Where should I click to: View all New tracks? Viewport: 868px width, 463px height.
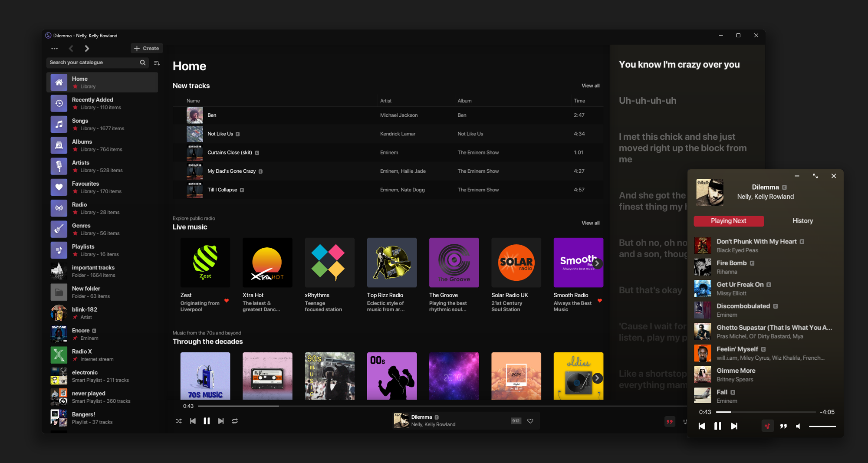[590, 86]
